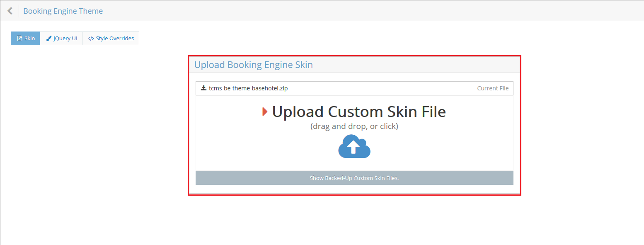This screenshot has width=644, height=245.
Task: Open the Style Overrides tab
Action: (111, 38)
